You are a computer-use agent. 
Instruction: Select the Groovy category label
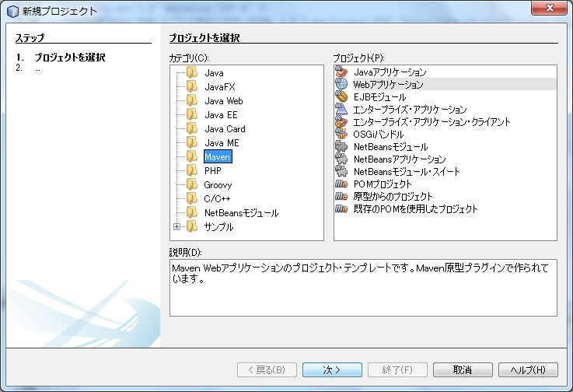[218, 184]
